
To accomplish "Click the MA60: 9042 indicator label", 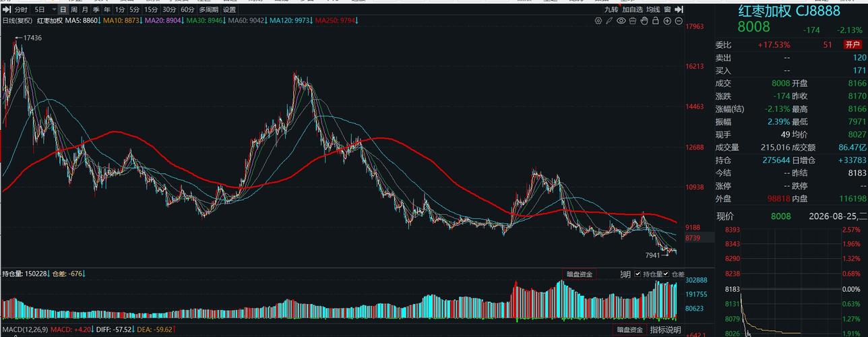I will [x=247, y=21].
